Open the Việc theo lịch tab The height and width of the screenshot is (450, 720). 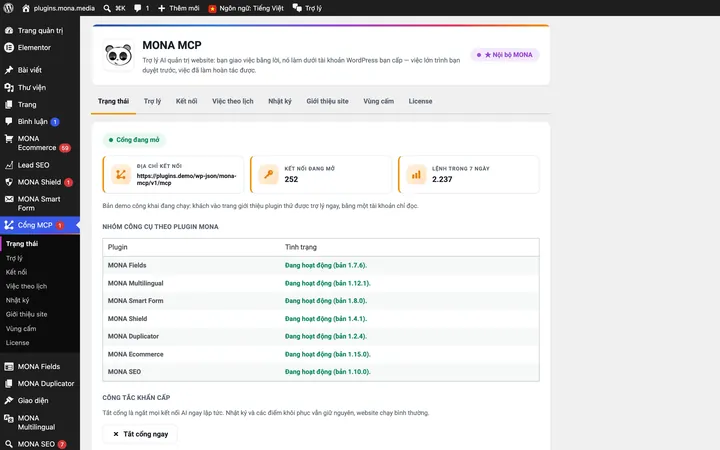tap(233, 101)
